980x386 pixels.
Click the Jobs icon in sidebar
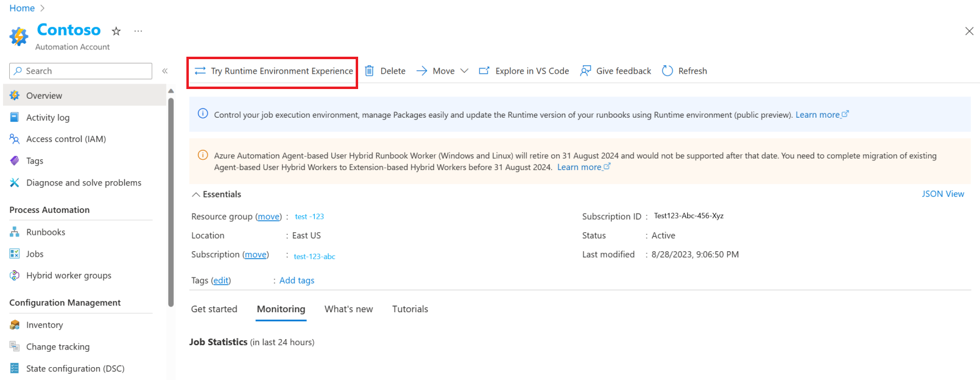click(x=15, y=254)
